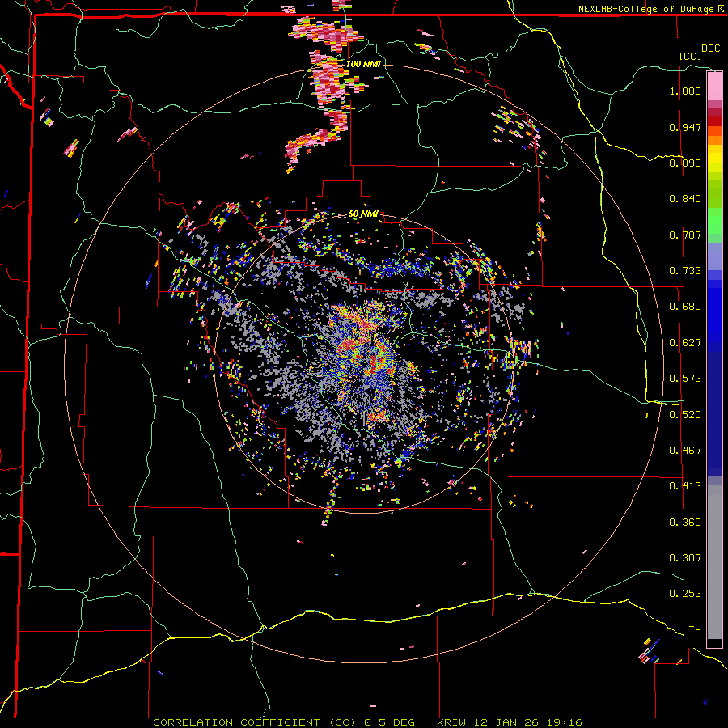The width and height of the screenshot is (728, 728).
Task: Click the 100 NMI range ring label
Action: pos(363,64)
